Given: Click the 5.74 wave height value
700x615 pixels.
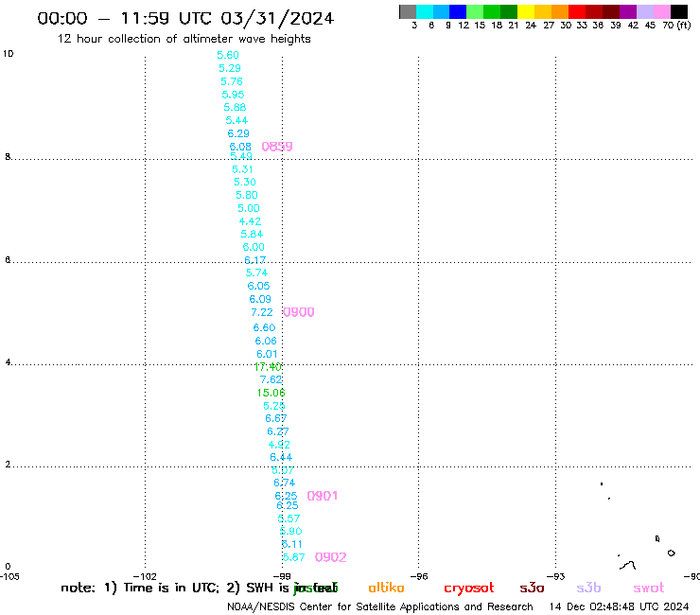Looking at the screenshot, I should pyautogui.click(x=256, y=272).
